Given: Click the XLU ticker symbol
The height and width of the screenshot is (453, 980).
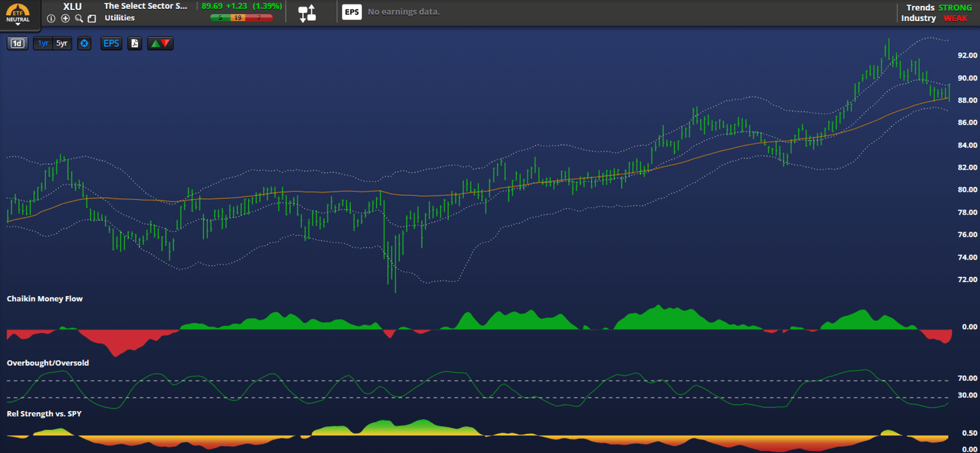Looking at the screenshot, I should tap(72, 6).
